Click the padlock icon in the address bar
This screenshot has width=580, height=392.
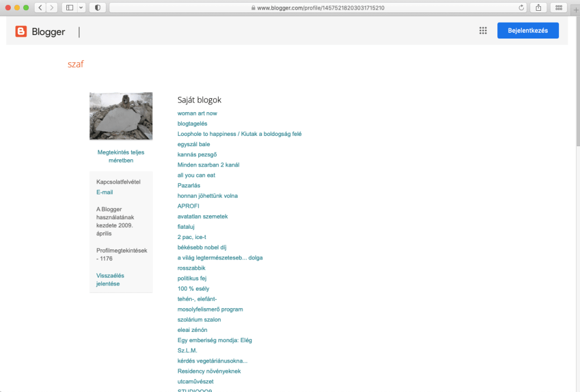[253, 8]
